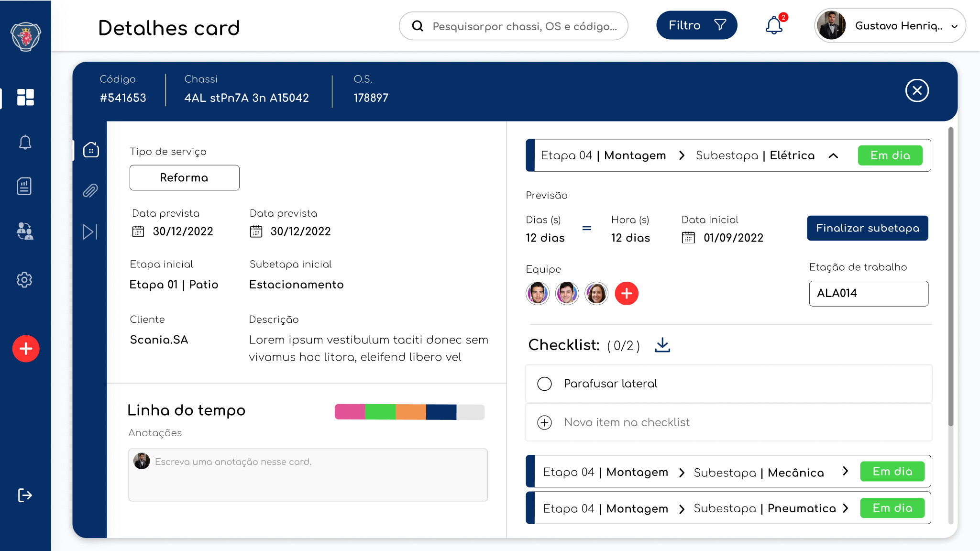Open the dashboard grid icon in sidebar
This screenshot has width=980, height=551.
(x=25, y=97)
